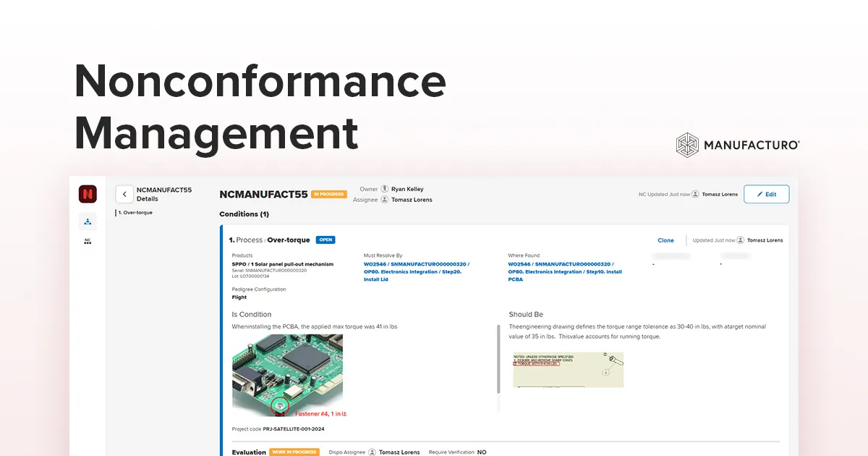Click the Owner avatar beside Ryan Kelley
The image size is (868, 456).
(x=384, y=189)
